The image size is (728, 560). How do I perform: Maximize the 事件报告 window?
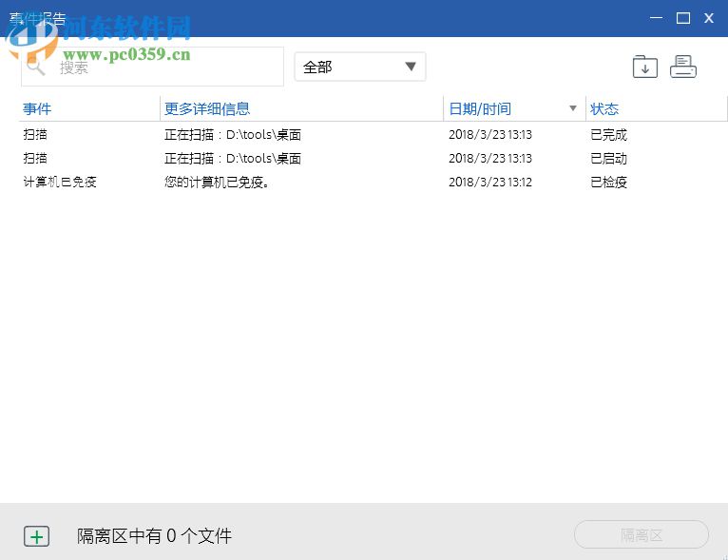tap(683, 18)
